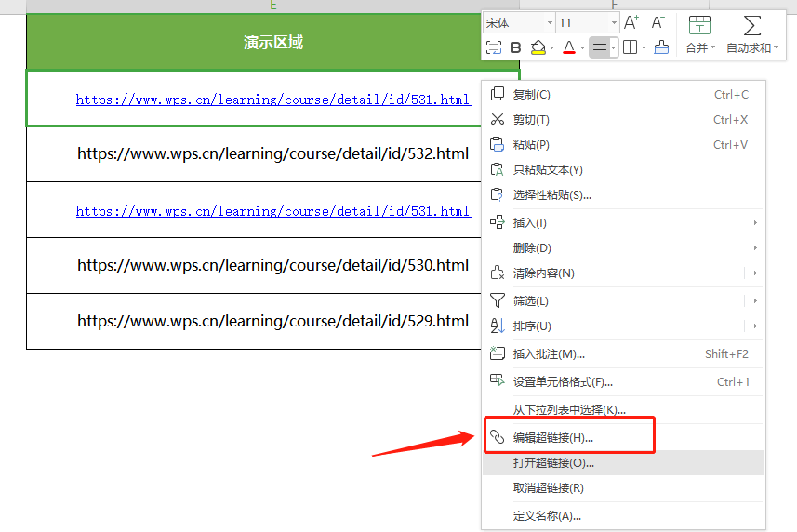Open the second 531.html hyperlink

tap(272, 211)
